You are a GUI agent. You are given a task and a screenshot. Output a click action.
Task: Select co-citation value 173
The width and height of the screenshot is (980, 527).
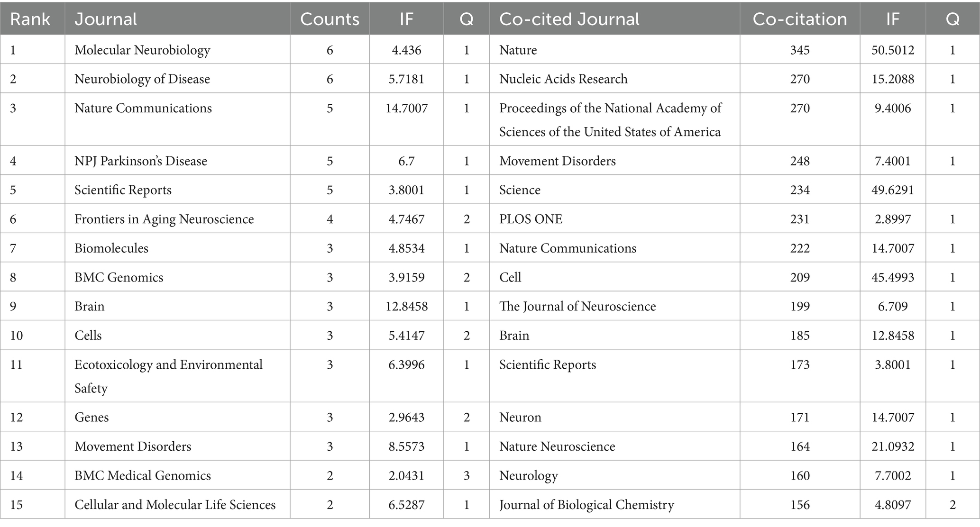(800, 365)
